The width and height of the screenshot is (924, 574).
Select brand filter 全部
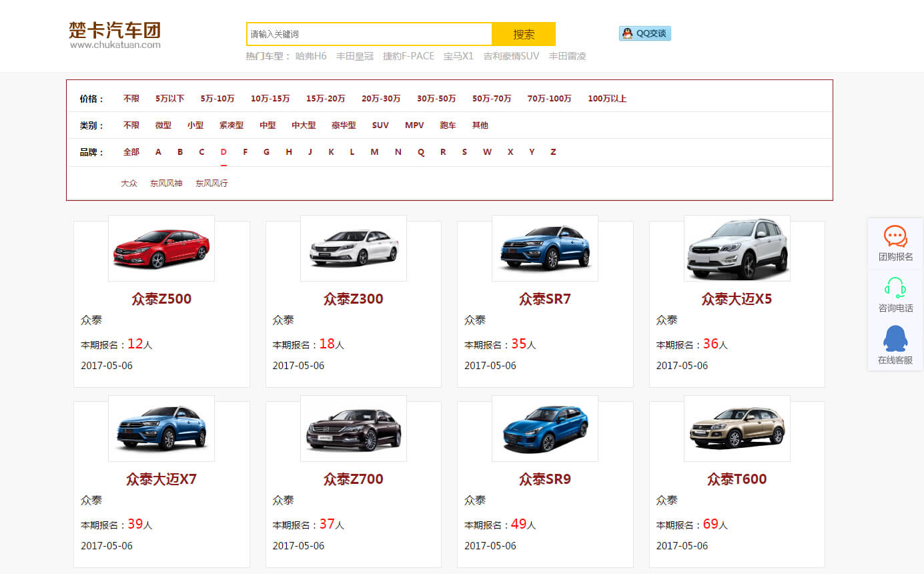tap(131, 152)
